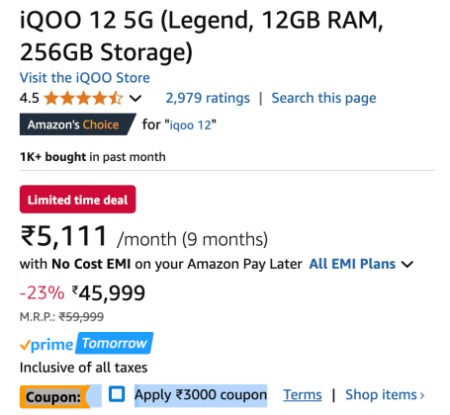Click the Amazon's Choice badge
The image size is (450, 415).
pos(77,124)
